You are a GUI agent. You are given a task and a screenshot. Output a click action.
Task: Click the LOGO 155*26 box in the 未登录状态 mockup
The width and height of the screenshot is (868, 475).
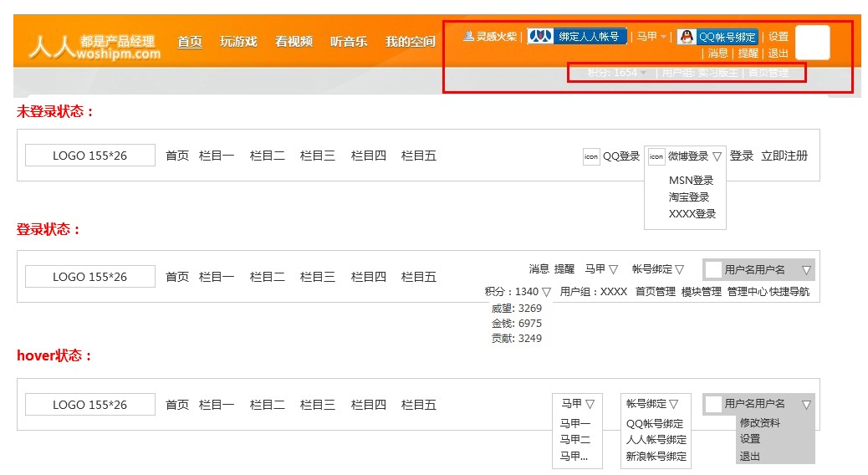90,156
